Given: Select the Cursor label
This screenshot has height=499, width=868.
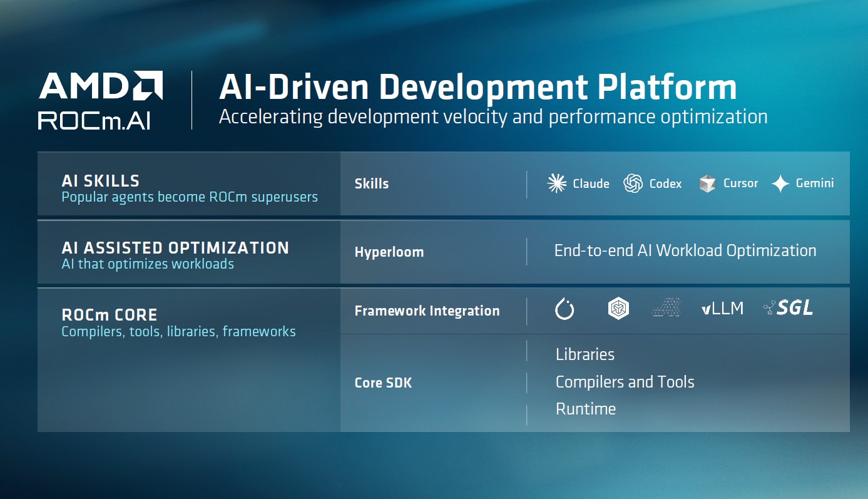Looking at the screenshot, I should click(x=740, y=183).
